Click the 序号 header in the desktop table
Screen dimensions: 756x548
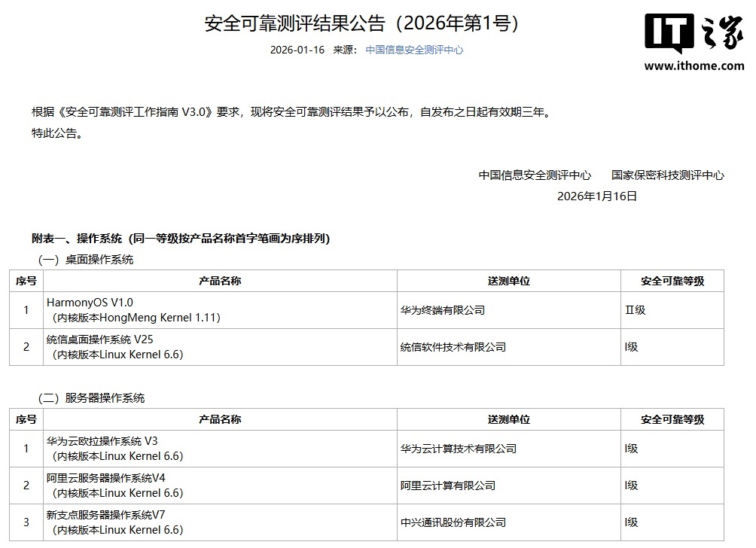pyautogui.click(x=26, y=281)
